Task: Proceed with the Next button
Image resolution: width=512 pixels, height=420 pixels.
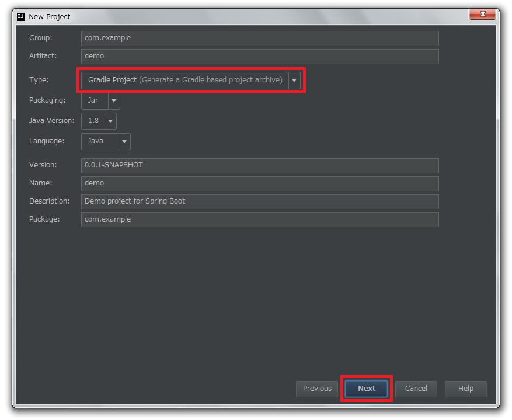Action: [x=367, y=388]
